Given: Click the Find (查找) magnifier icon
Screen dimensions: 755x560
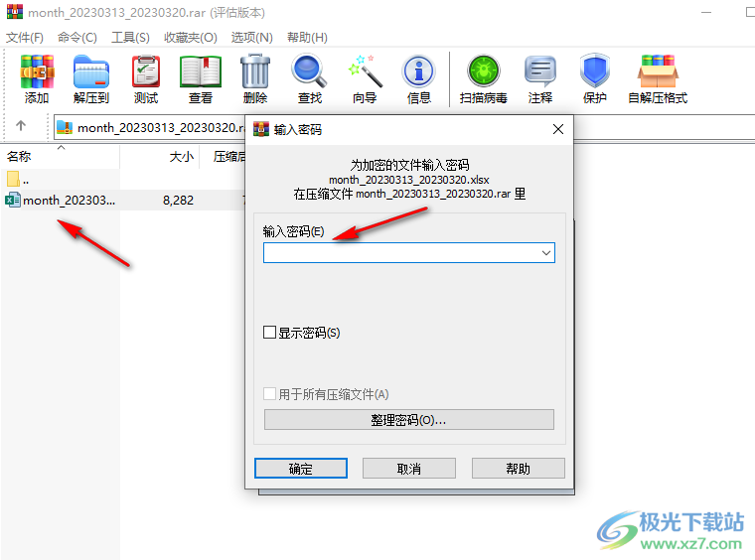Looking at the screenshot, I should pyautogui.click(x=309, y=71).
